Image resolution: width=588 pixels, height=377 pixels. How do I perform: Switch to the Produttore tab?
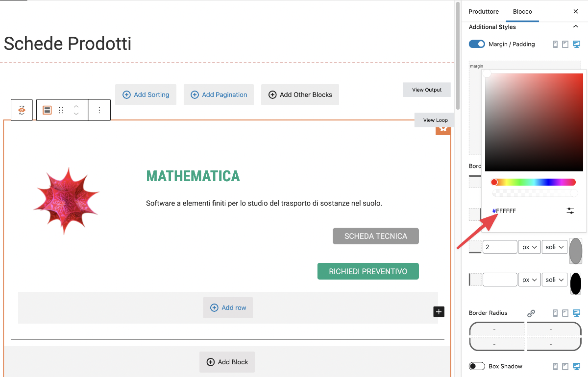pyautogui.click(x=483, y=11)
